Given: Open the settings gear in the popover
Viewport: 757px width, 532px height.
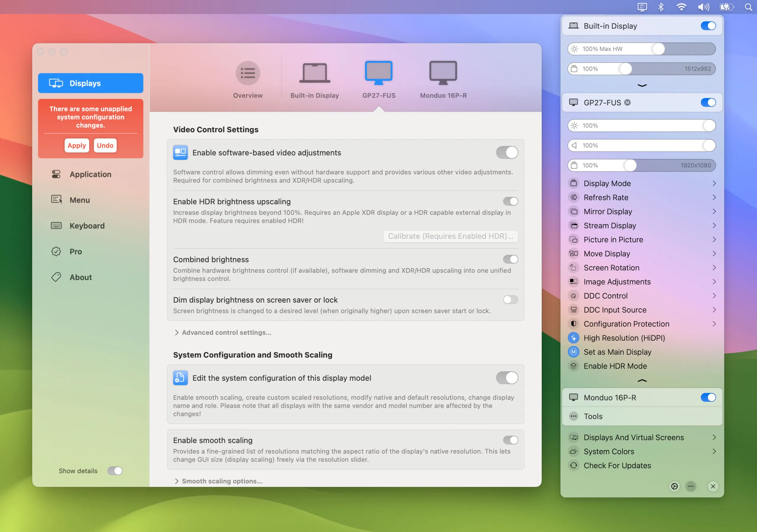Looking at the screenshot, I should click(674, 486).
